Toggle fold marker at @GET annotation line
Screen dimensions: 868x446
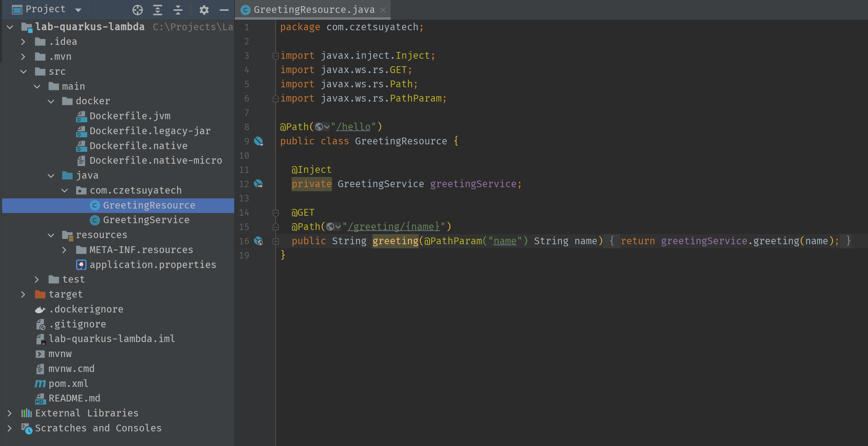[276, 213]
